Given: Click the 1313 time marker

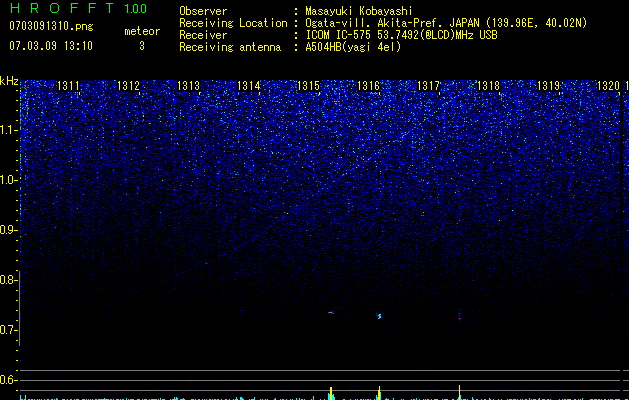Looking at the screenshot, I should click(x=189, y=86).
